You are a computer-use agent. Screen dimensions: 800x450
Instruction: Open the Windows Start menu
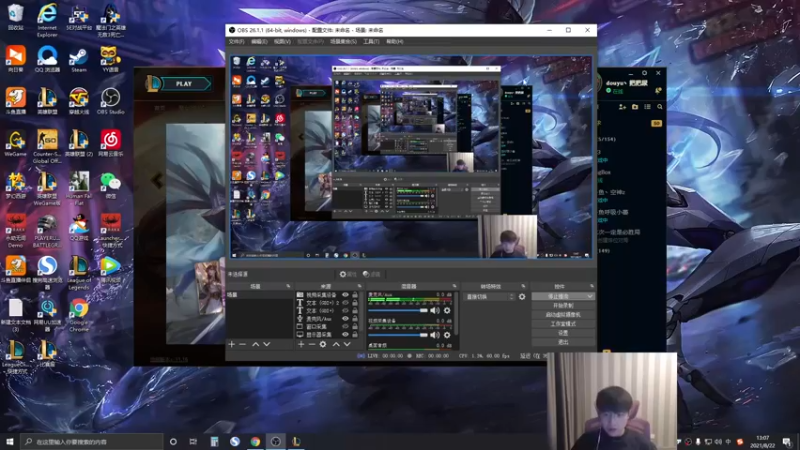coord(9,441)
